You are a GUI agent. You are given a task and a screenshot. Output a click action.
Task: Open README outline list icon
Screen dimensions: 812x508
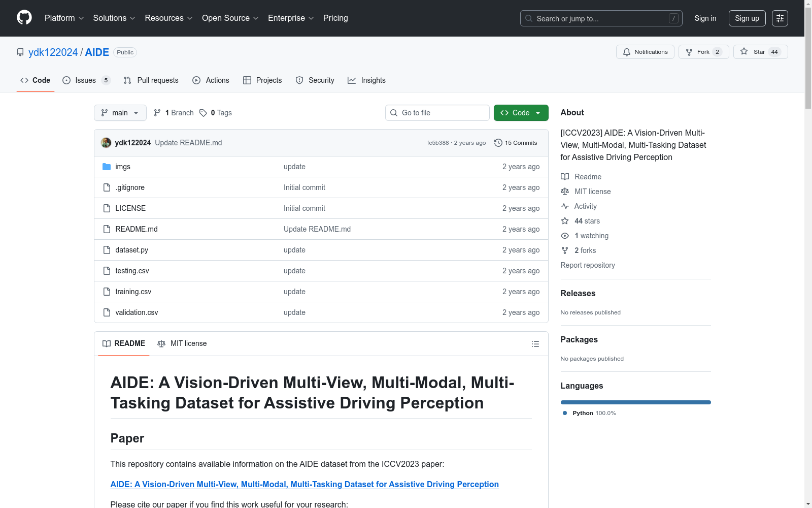535,344
